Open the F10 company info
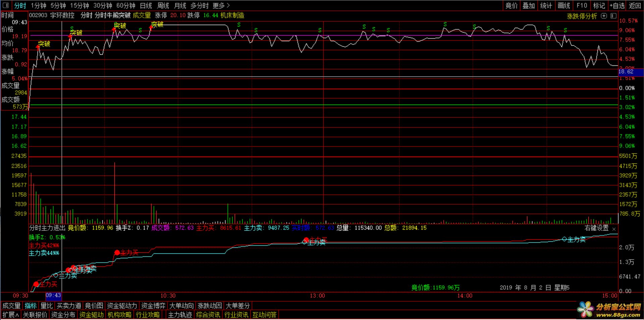This screenshot has width=644, height=320. coord(582,6)
